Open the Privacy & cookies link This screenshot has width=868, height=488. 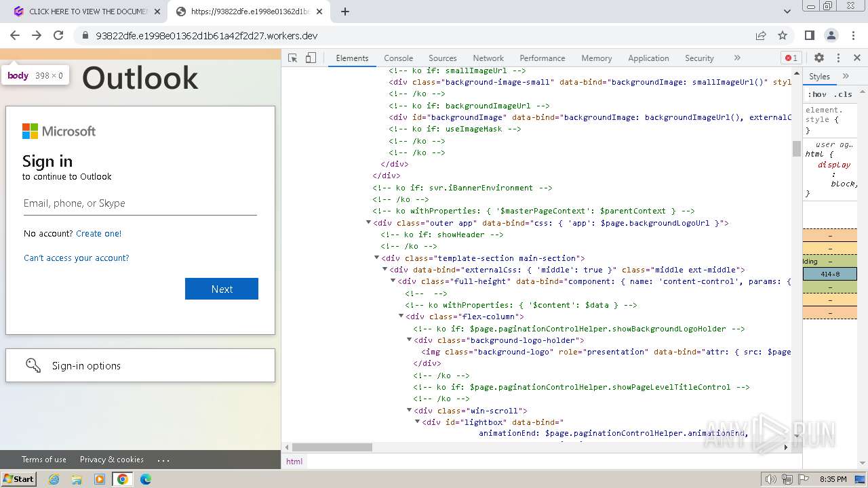[x=112, y=460]
